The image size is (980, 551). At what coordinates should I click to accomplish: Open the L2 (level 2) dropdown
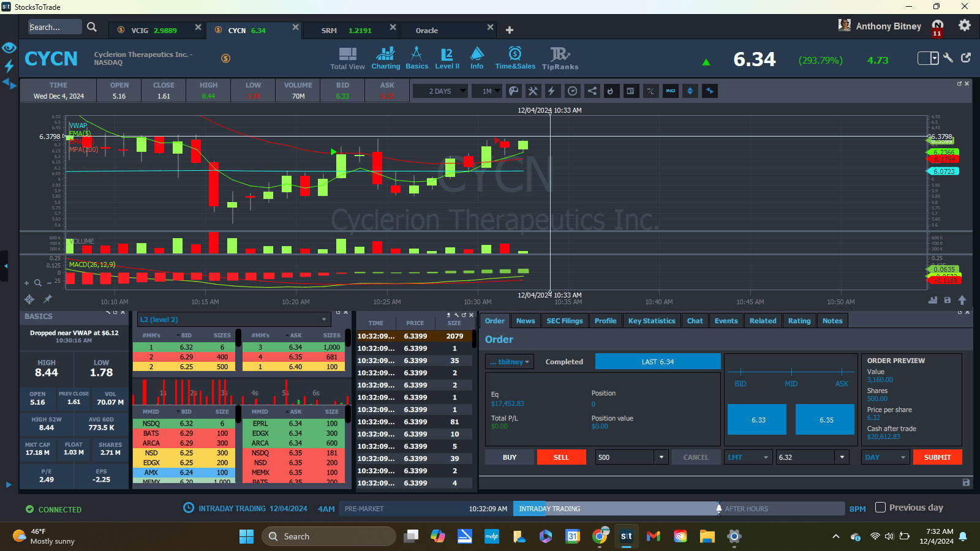point(234,320)
